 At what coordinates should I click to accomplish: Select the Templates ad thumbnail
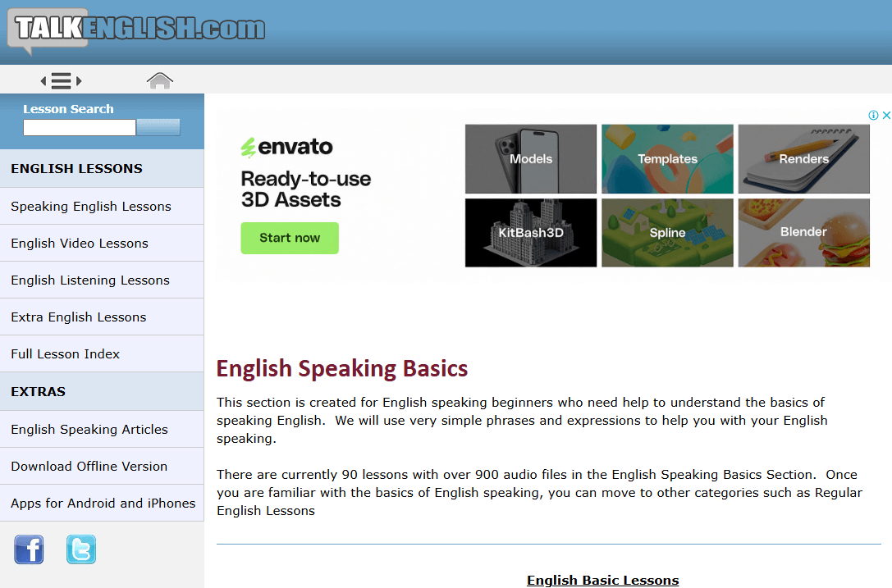click(667, 158)
